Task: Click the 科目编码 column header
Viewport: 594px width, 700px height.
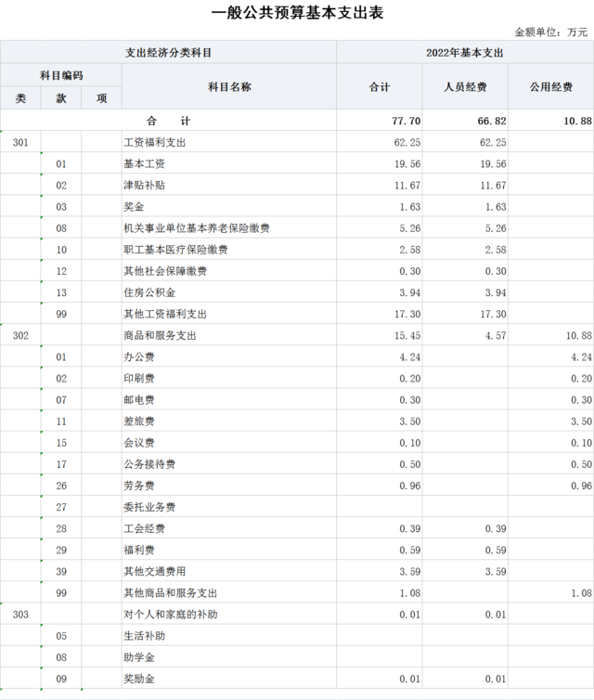Action: [61, 75]
